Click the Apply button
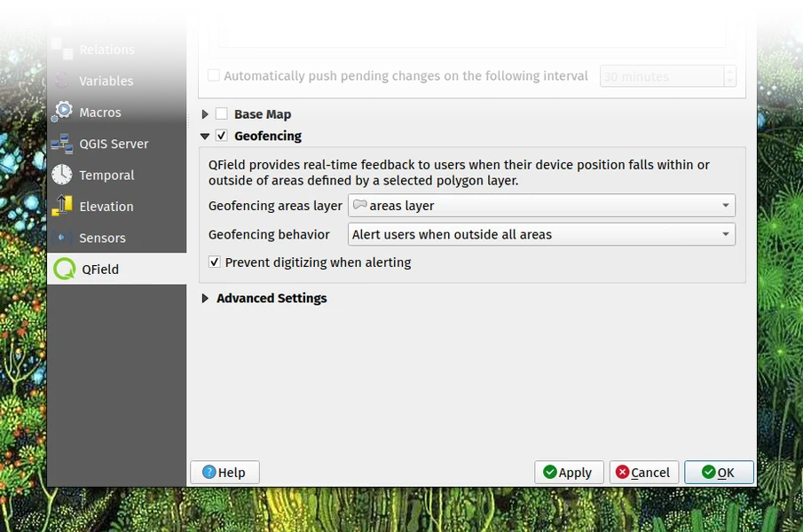 569,473
